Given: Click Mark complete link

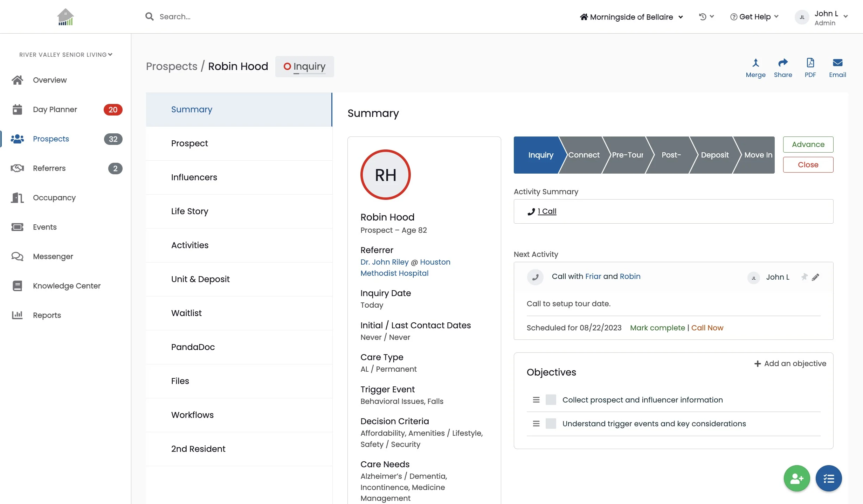Looking at the screenshot, I should 657,328.
